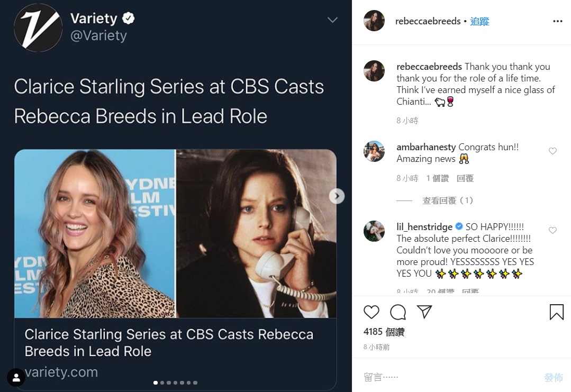Screen dimensions: 571x392
Task: Select the second carousel dot indicator
Action: pos(162,382)
